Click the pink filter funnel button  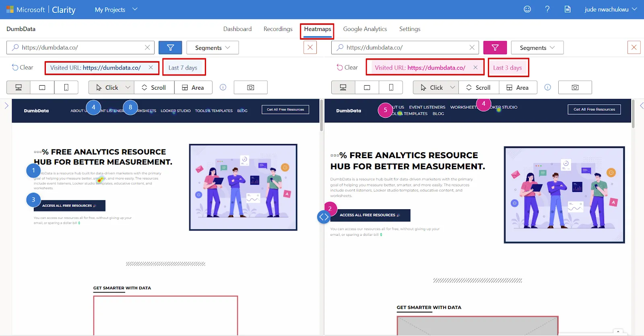[x=495, y=47]
